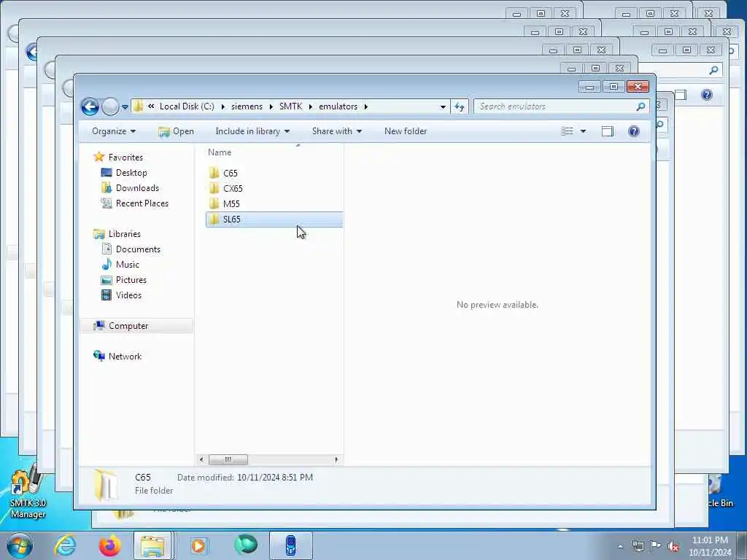Screen dimensions: 747x560
Task: Click Open in the toolbar
Action: (x=176, y=131)
